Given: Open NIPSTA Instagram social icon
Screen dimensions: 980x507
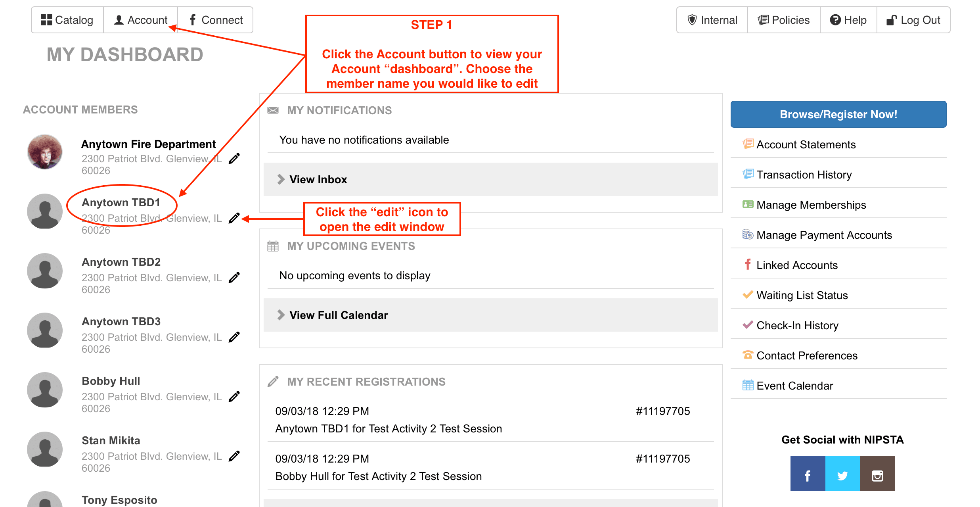Looking at the screenshot, I should pyautogui.click(x=877, y=474).
